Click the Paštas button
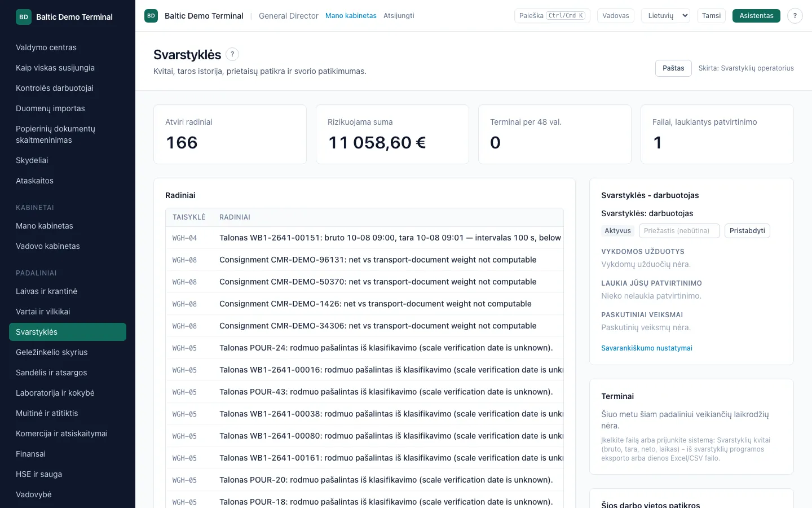812x508 pixels. [x=673, y=68]
